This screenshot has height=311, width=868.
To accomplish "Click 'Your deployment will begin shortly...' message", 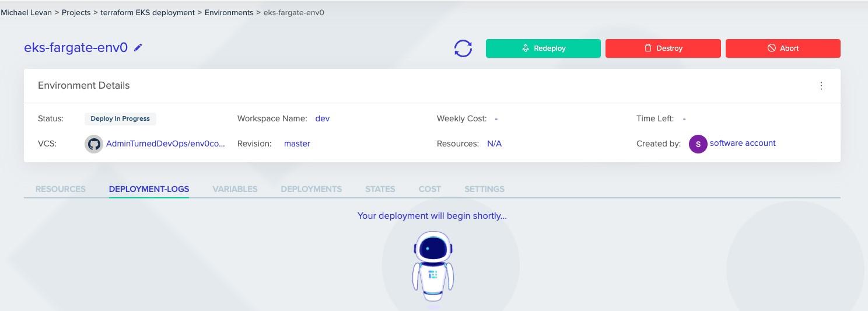I will (432, 216).
